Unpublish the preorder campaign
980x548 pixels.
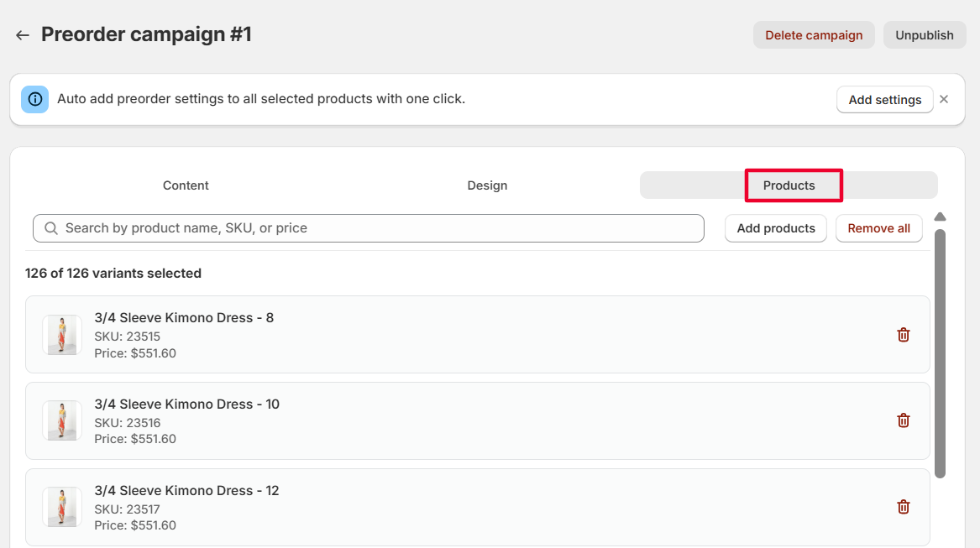click(x=925, y=35)
